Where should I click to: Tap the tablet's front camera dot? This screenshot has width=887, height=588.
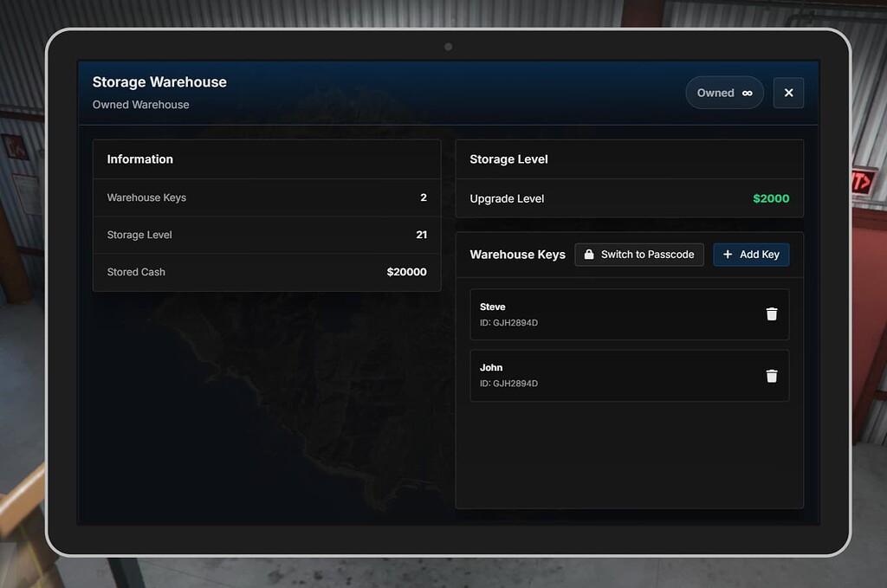[x=448, y=47]
